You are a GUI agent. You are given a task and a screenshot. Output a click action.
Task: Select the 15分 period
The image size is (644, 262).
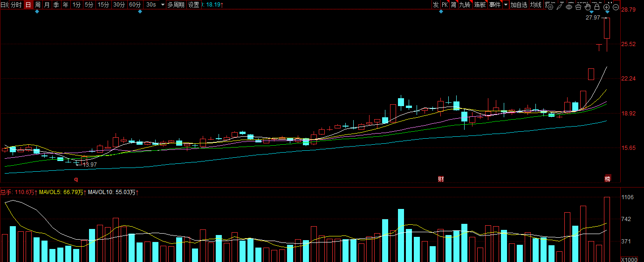pyautogui.click(x=103, y=5)
